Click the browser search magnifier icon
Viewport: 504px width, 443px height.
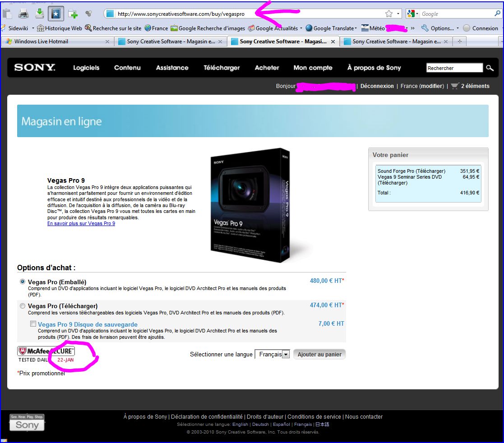coord(497,14)
